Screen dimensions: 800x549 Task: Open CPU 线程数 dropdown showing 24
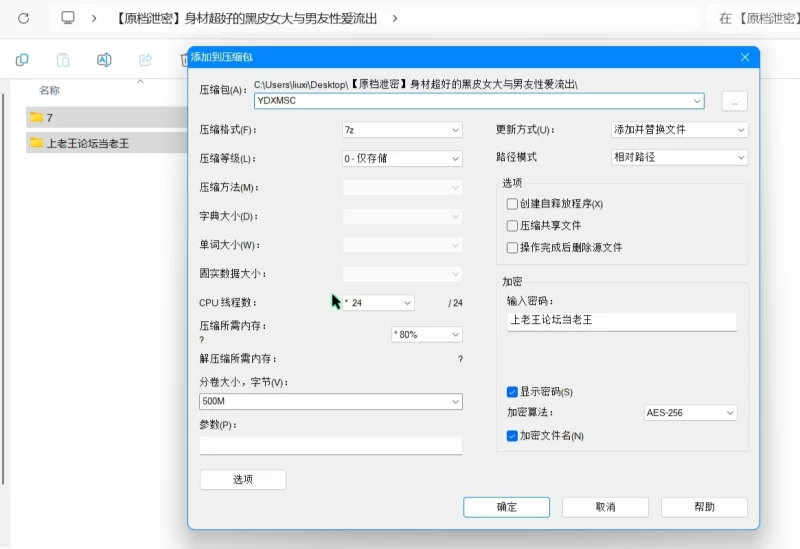[x=378, y=303]
